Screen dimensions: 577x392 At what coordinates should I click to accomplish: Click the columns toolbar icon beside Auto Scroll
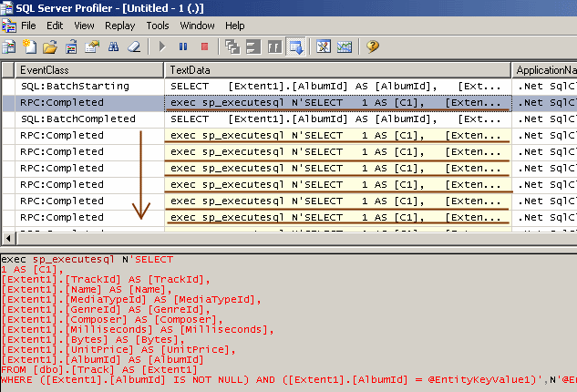tap(274, 46)
